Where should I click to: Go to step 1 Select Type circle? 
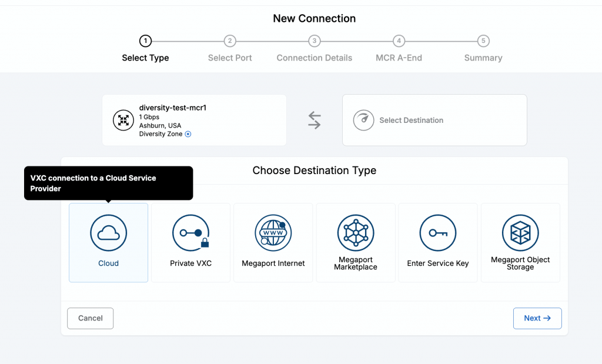[146, 41]
